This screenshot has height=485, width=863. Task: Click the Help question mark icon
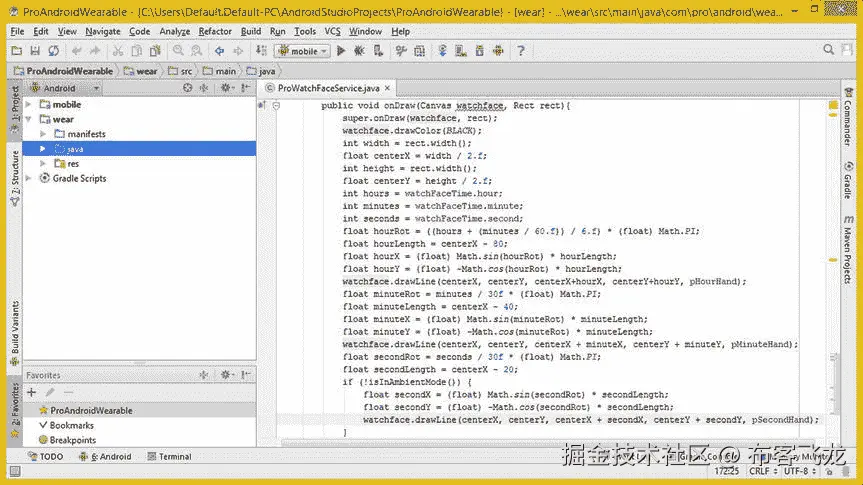[521, 51]
